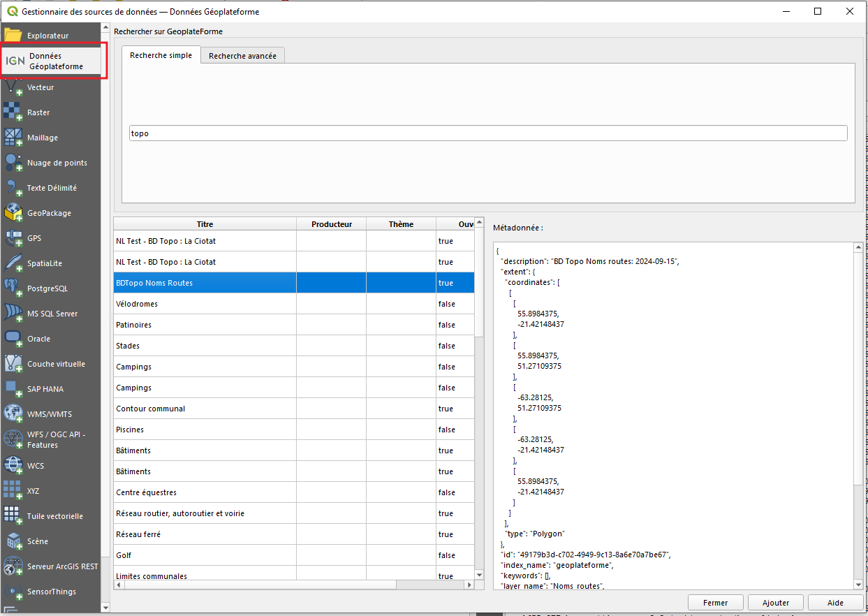Image resolution: width=868 pixels, height=616 pixels.
Task: Click the results table scroll-down arrow
Action: coord(479,574)
